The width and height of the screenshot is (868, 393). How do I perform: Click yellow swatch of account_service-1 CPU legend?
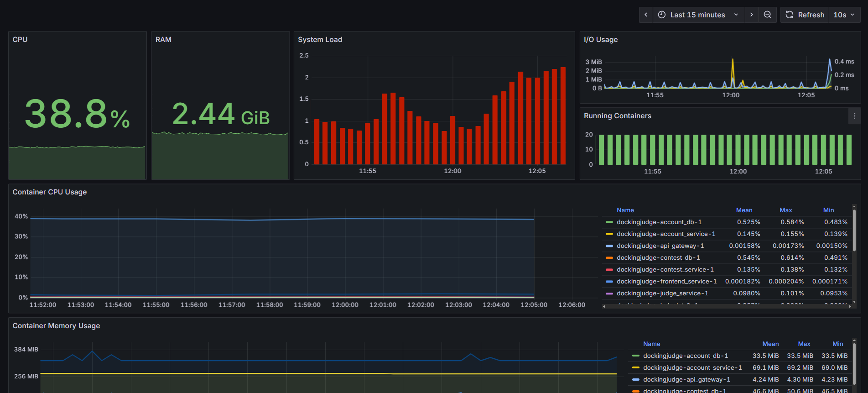coord(609,234)
